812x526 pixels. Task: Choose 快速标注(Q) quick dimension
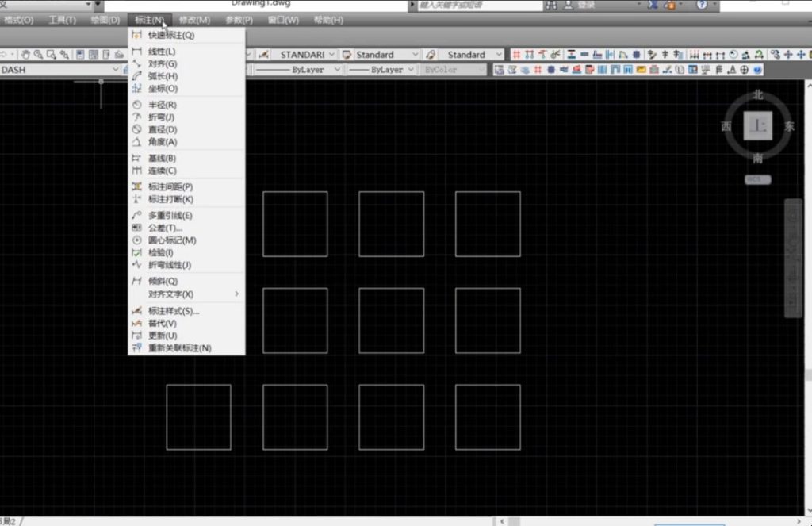click(x=170, y=35)
